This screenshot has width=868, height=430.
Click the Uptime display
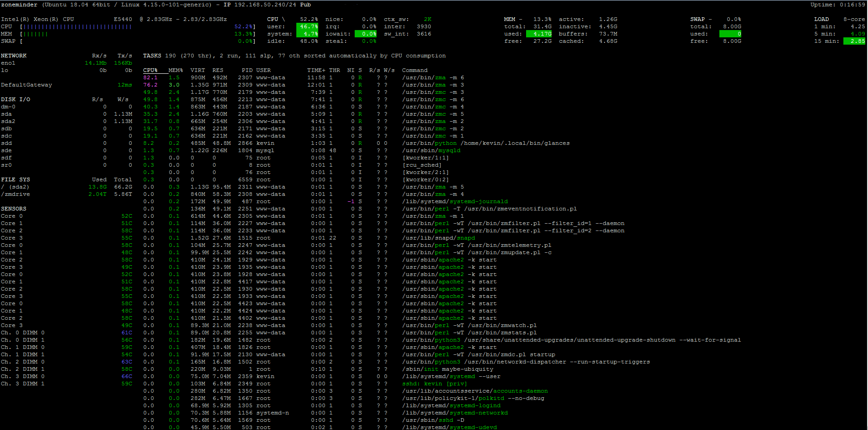tap(838, 5)
